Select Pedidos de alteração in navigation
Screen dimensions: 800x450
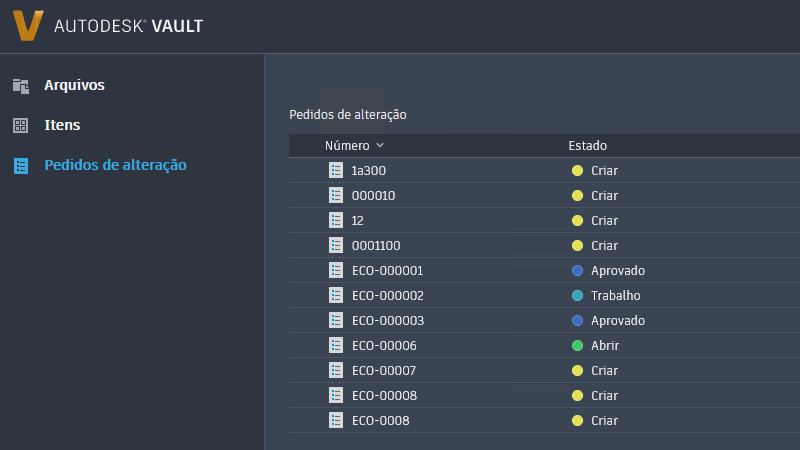click(115, 166)
